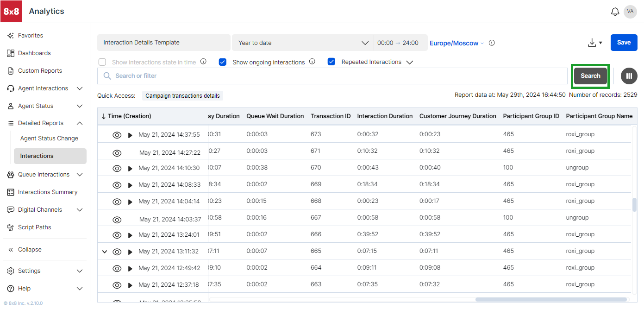Viewport: 644px width, 309px height.
Task: Click play arrow on 12:37:18 row
Action: [130, 285]
